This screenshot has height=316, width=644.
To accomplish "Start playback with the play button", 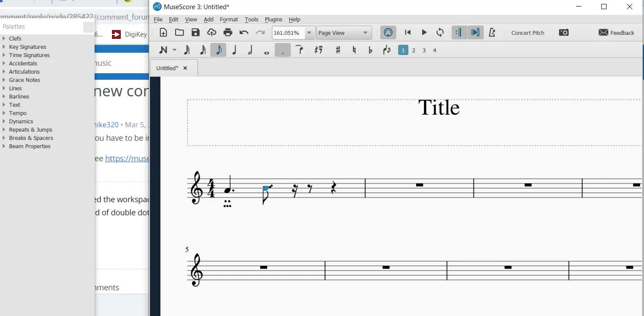I will 424,33.
